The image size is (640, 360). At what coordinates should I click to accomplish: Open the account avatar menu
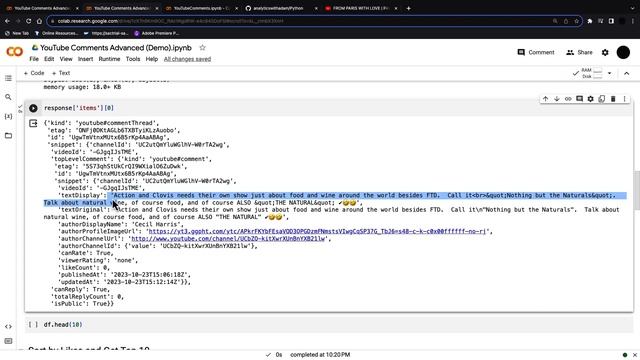click(x=623, y=52)
